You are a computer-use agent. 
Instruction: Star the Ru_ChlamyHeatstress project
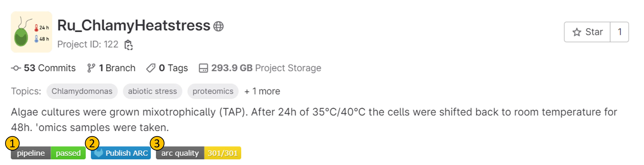[587, 32]
